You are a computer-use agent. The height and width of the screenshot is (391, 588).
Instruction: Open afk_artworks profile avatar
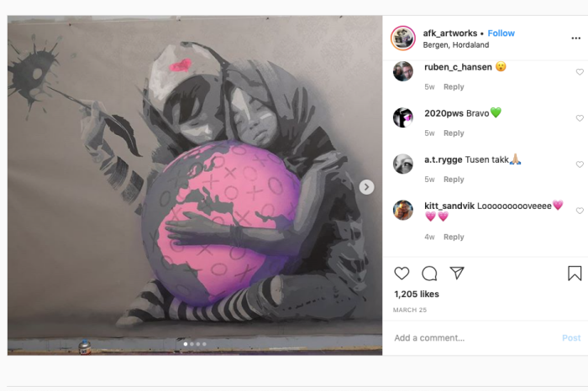403,38
